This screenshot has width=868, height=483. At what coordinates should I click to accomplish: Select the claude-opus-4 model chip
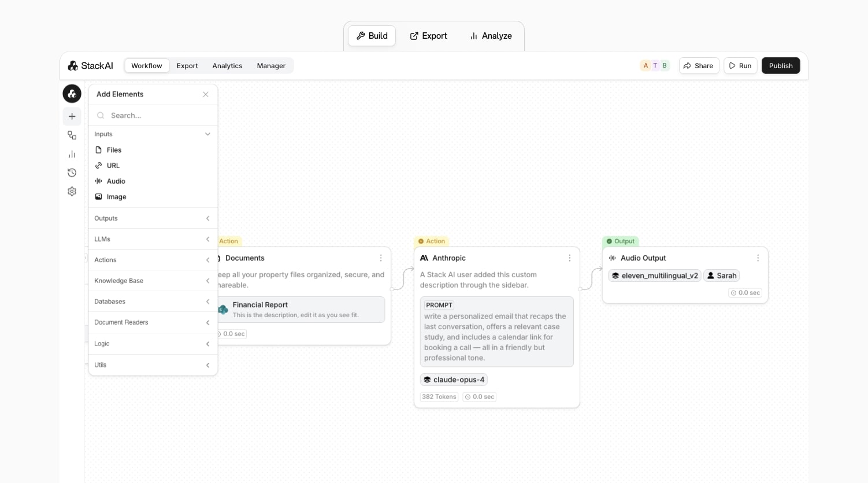454,380
